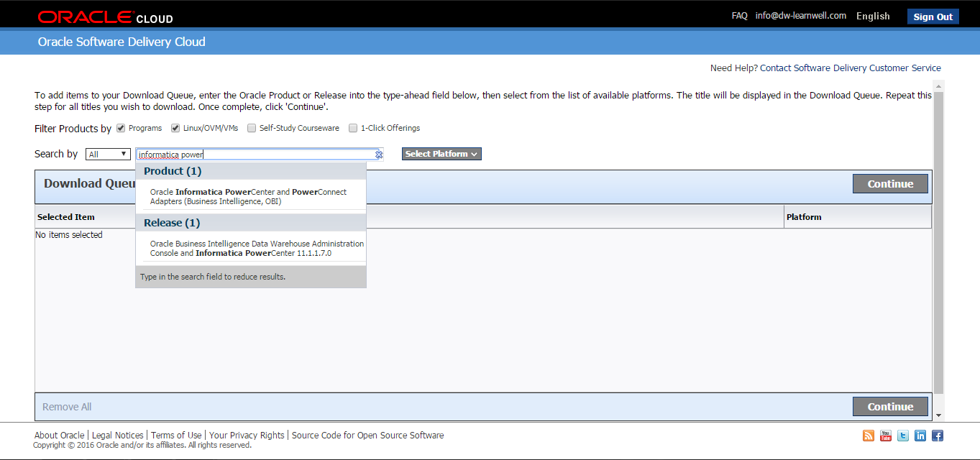Click 'Type in the search field to reduce results' hint

coord(213,277)
